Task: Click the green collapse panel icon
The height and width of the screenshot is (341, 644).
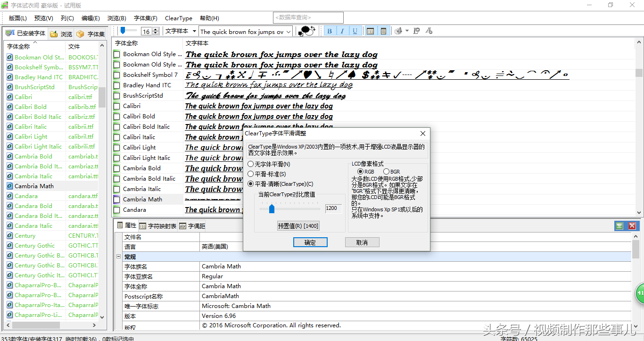Action: click(619, 226)
